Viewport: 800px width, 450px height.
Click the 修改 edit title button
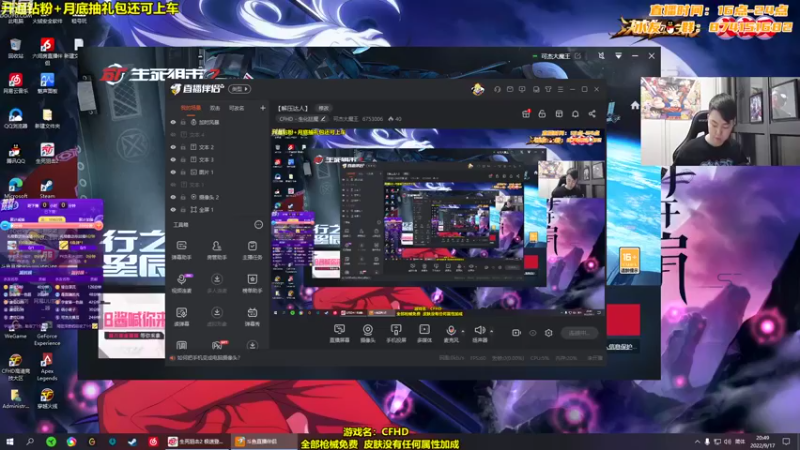tap(324, 108)
